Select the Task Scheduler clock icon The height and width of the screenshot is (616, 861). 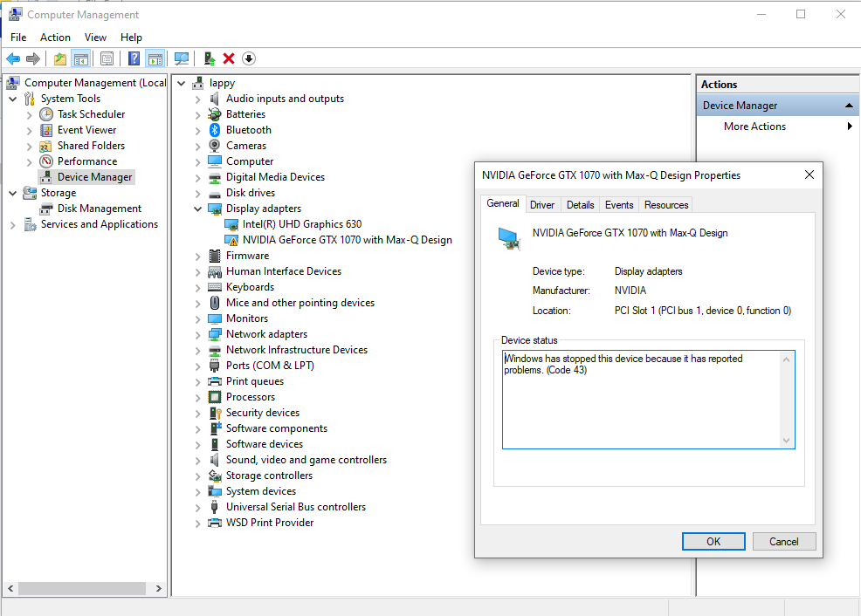46,114
